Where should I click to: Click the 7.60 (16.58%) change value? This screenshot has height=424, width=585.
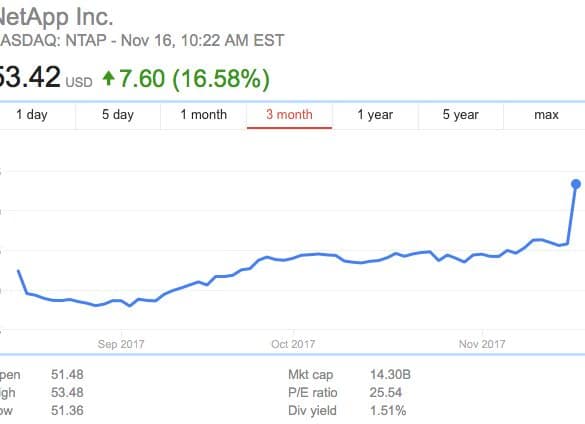(194, 79)
